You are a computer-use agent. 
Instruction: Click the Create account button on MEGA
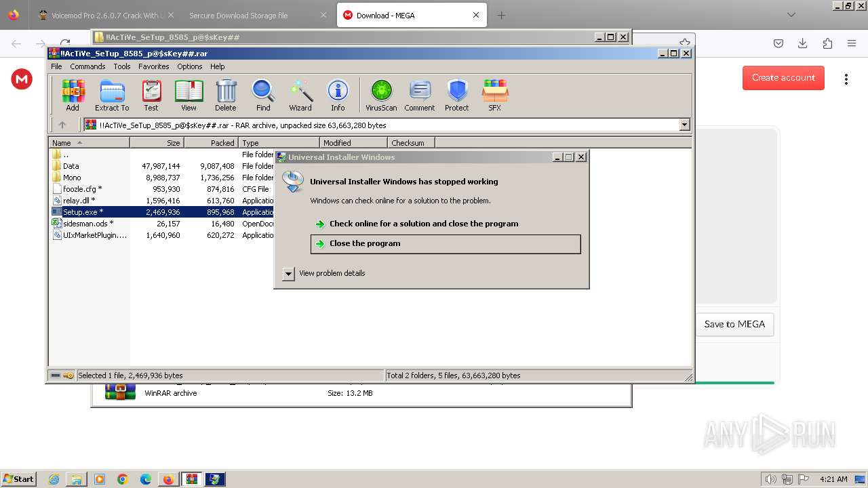[783, 77]
